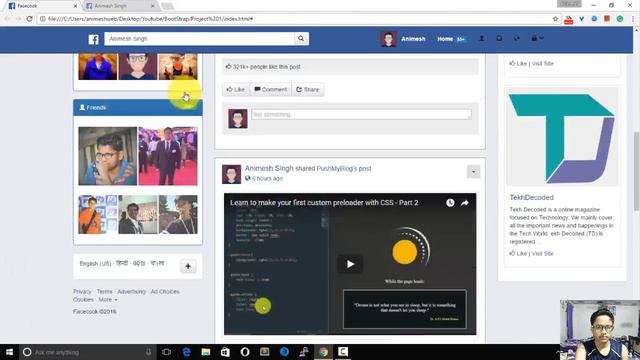
Task: Open avatar with glasses photo thumbnail
Action: 138,67
